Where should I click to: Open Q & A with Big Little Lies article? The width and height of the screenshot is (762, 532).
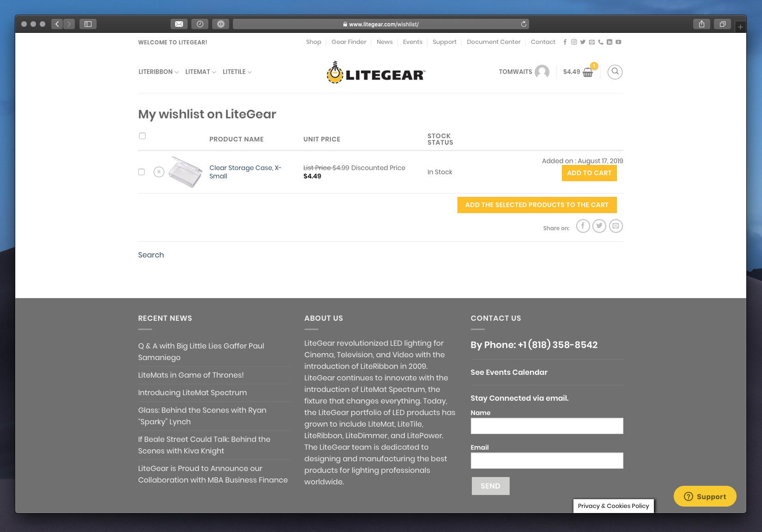(x=201, y=352)
